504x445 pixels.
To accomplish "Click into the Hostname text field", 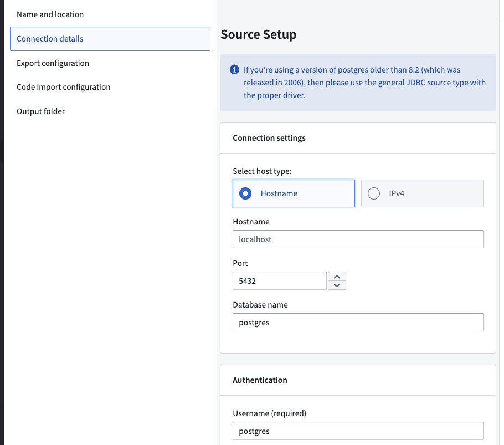I will click(358, 239).
